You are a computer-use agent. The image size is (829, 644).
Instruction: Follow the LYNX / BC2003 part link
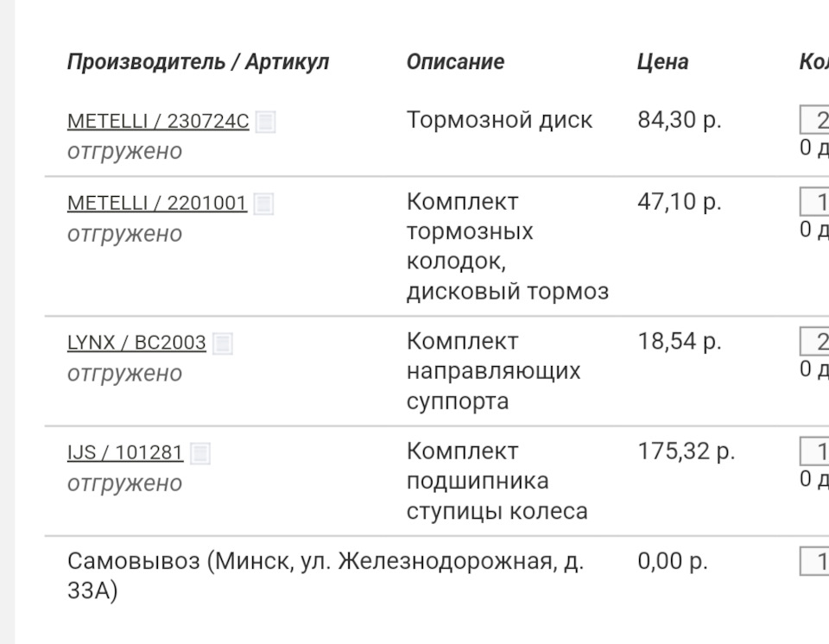(136, 343)
